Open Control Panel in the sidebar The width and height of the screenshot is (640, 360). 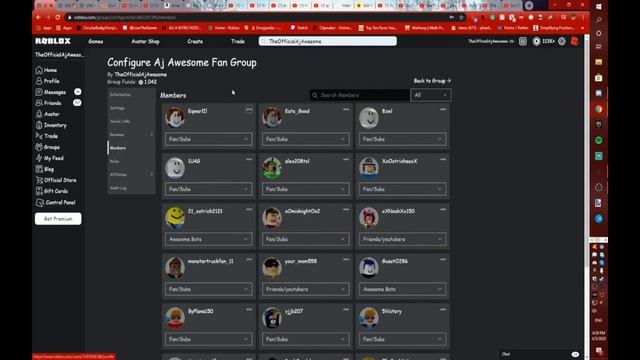pyautogui.click(x=56, y=202)
